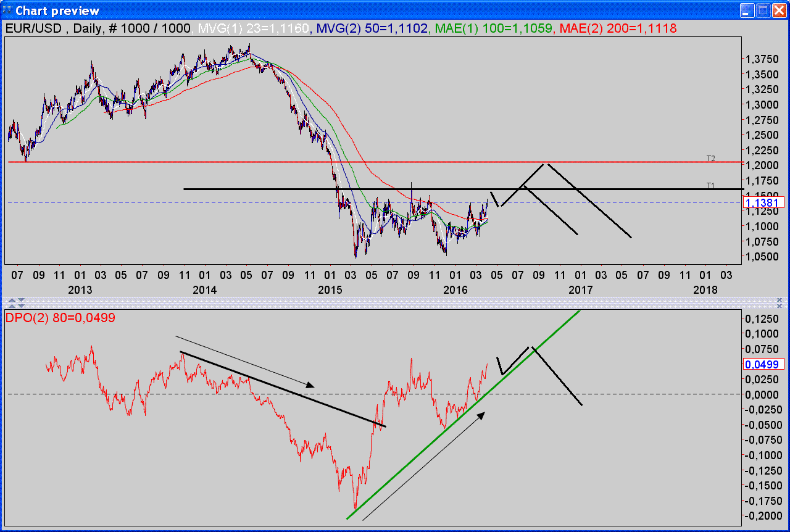Click the 2014 year label on time axis
790x532 pixels.
coord(205,289)
